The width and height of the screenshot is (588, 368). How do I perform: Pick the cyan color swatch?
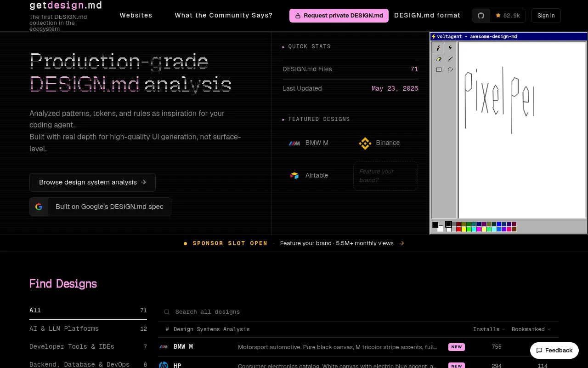click(474, 229)
